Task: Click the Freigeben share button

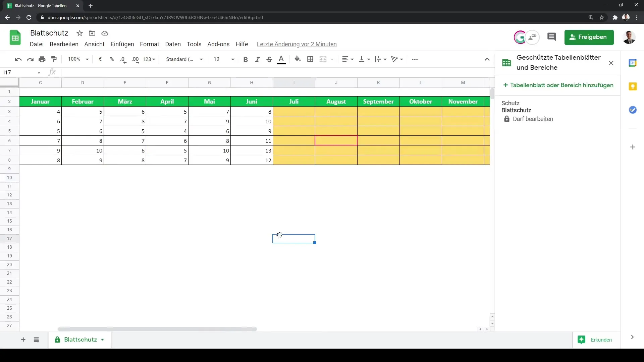Action: (x=589, y=37)
